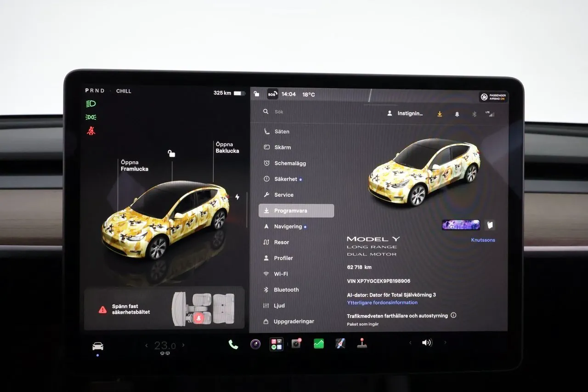This screenshot has width=588, height=392.
Task: Open car controls from the dock car icon
Action: click(98, 346)
